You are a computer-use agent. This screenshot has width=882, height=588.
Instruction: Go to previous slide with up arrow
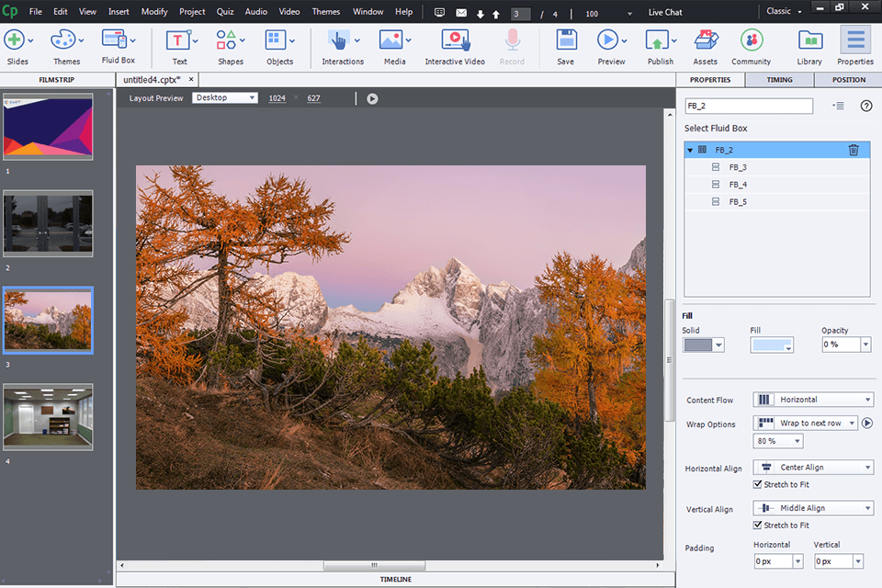(x=496, y=14)
